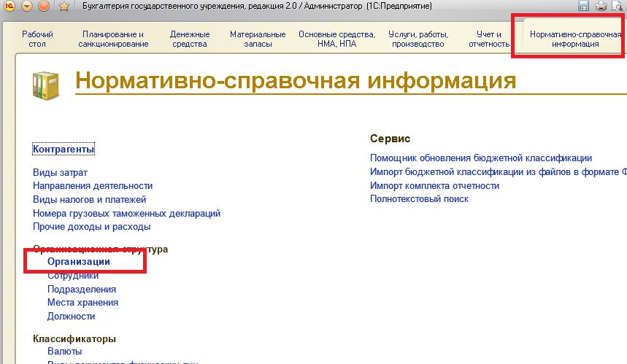Click the Save floppy disk icon

click(583, 6)
